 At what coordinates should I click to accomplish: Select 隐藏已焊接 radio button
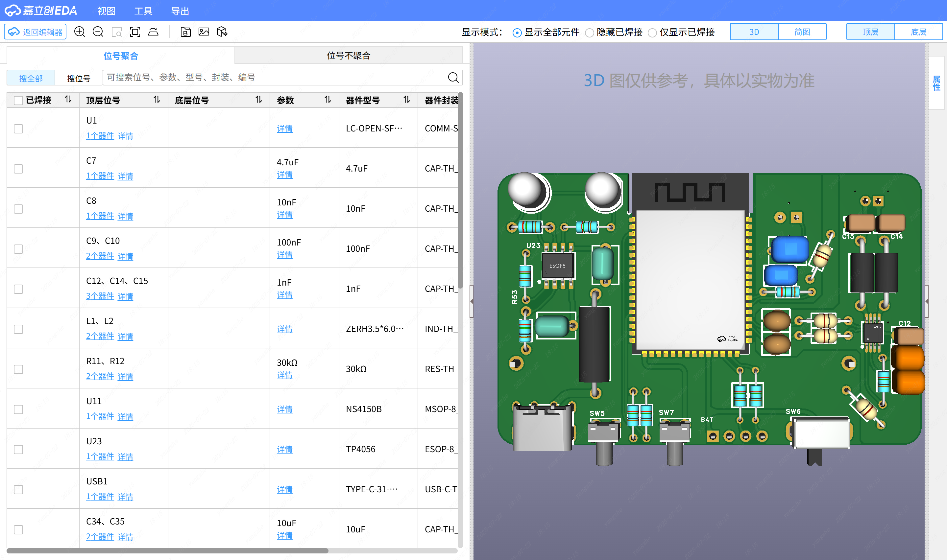589,33
